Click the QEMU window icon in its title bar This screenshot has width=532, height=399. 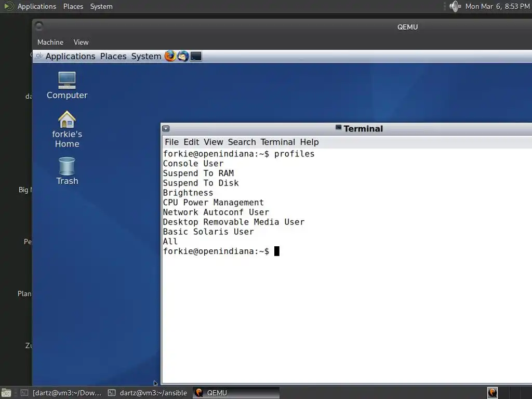[x=39, y=26]
